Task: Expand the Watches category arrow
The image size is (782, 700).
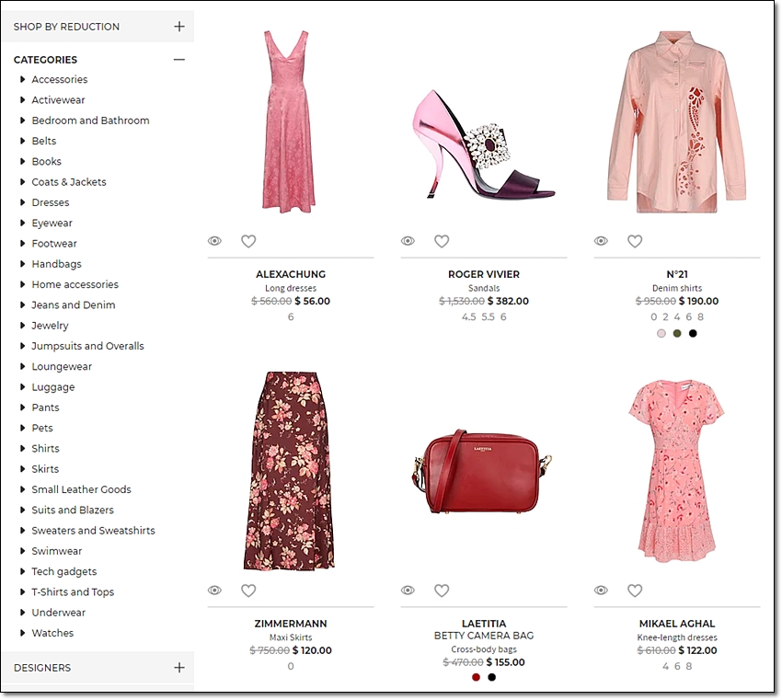Action: (x=22, y=633)
